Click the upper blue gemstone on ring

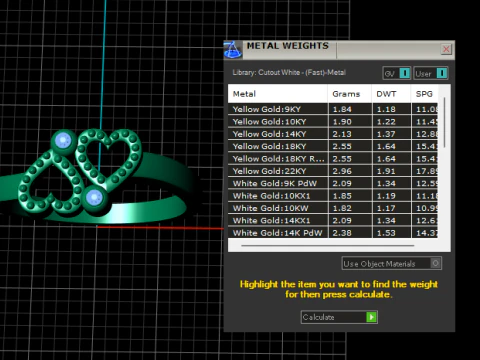[63, 140]
